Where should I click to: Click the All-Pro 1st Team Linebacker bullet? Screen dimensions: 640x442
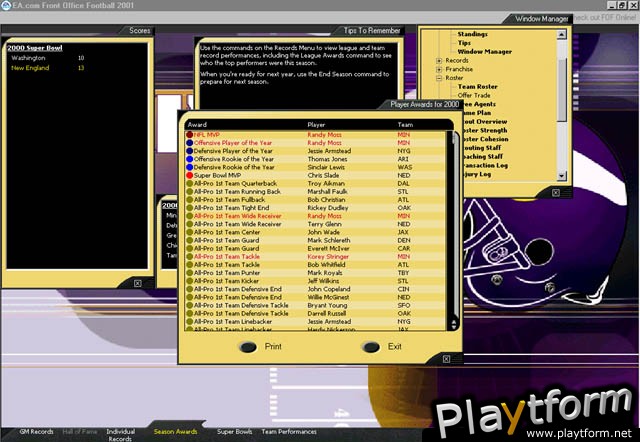tap(189, 322)
